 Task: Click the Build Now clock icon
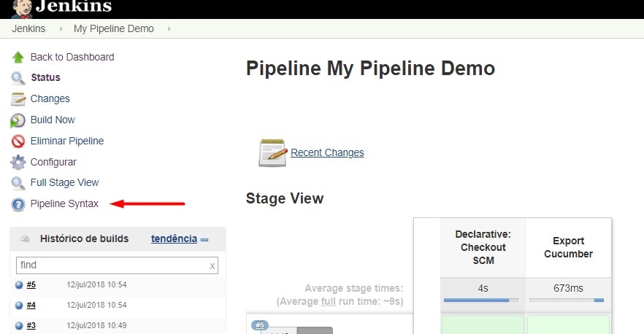coord(18,120)
